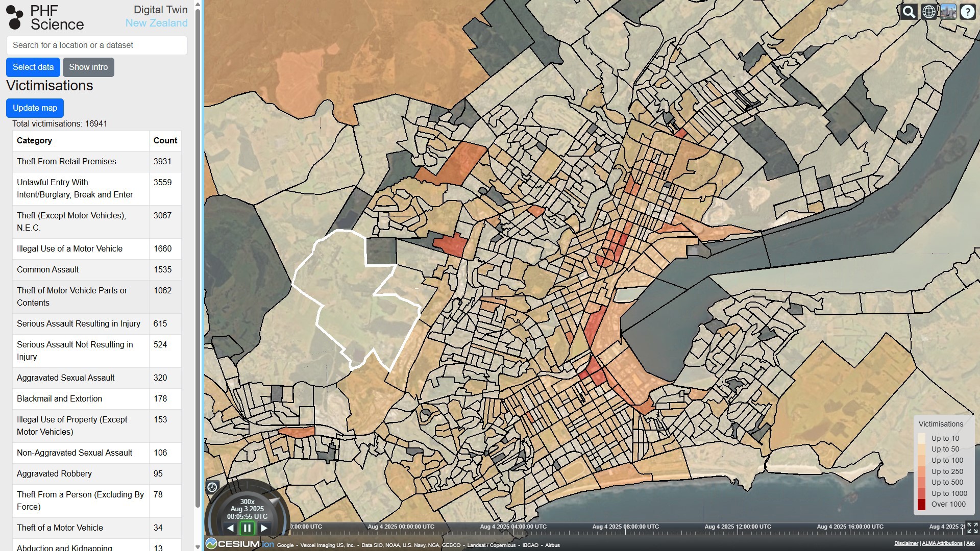Play the animation forward
Image resolution: width=980 pixels, height=551 pixels.
point(264,528)
